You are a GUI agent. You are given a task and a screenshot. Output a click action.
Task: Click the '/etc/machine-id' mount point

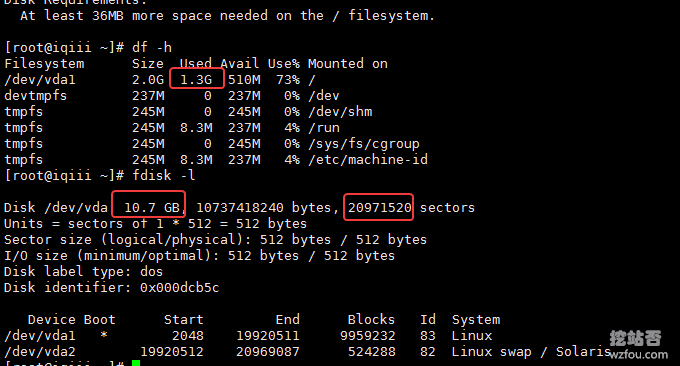tap(368, 160)
